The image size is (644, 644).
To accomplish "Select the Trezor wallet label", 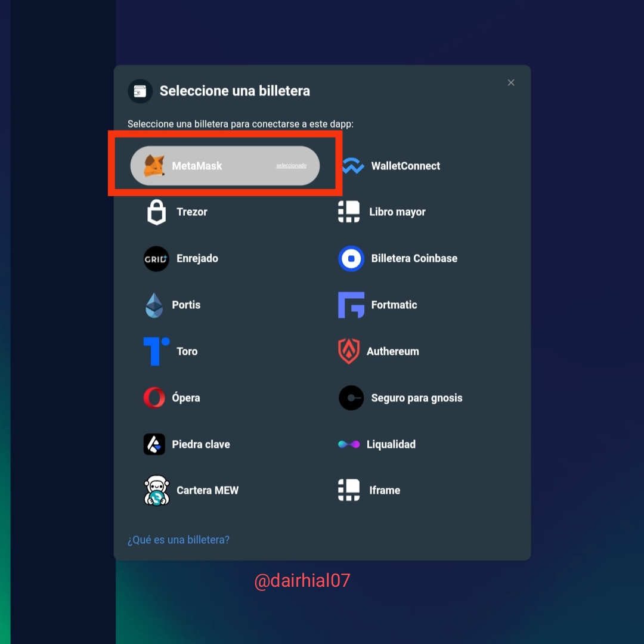I will (x=192, y=212).
